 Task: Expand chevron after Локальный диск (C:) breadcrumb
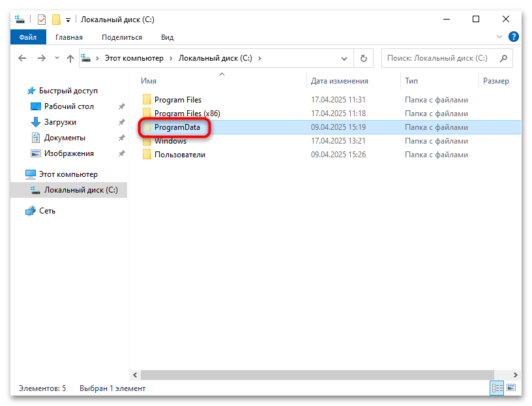(259, 59)
